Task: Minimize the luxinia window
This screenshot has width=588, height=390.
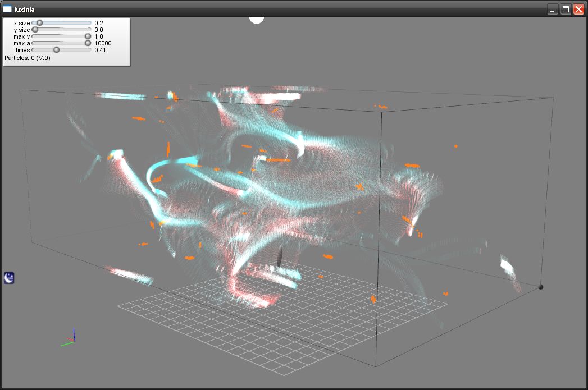Action: click(x=553, y=9)
